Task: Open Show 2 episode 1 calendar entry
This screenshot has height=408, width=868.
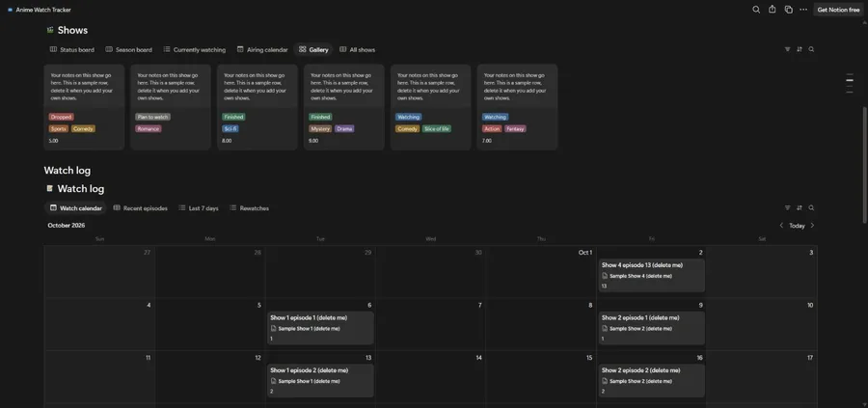Action: click(x=652, y=328)
